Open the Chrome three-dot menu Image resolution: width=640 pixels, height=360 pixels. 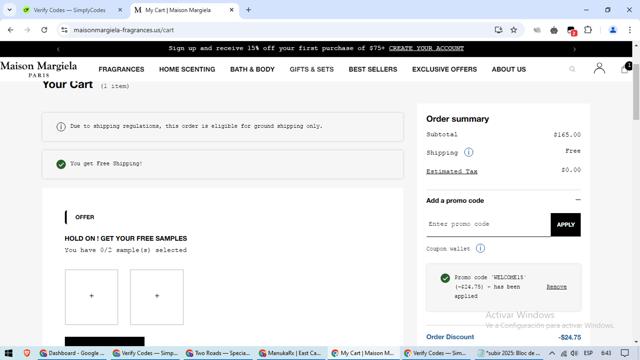(x=630, y=30)
